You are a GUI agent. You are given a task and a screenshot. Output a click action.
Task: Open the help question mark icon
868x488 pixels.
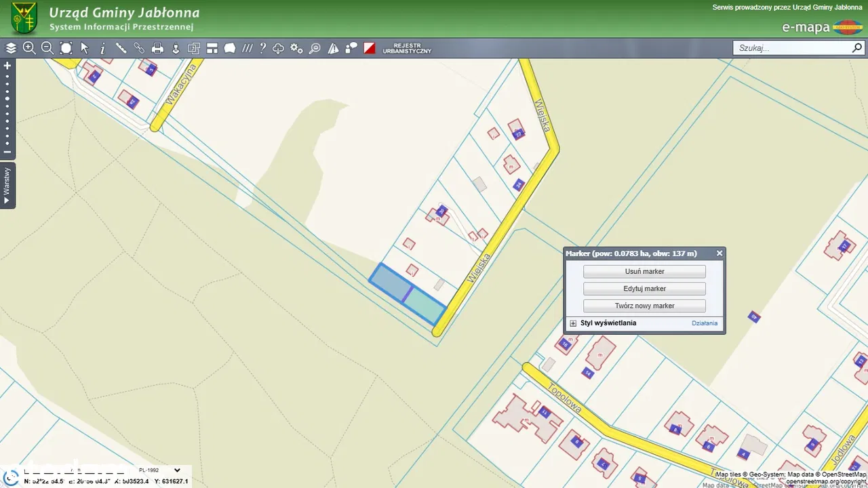pyautogui.click(x=262, y=48)
